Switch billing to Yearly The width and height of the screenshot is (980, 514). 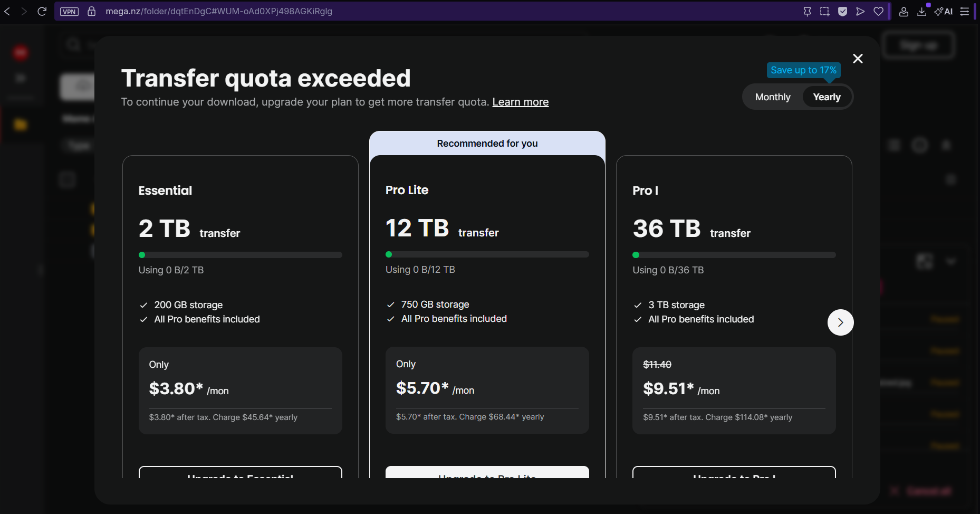(827, 97)
